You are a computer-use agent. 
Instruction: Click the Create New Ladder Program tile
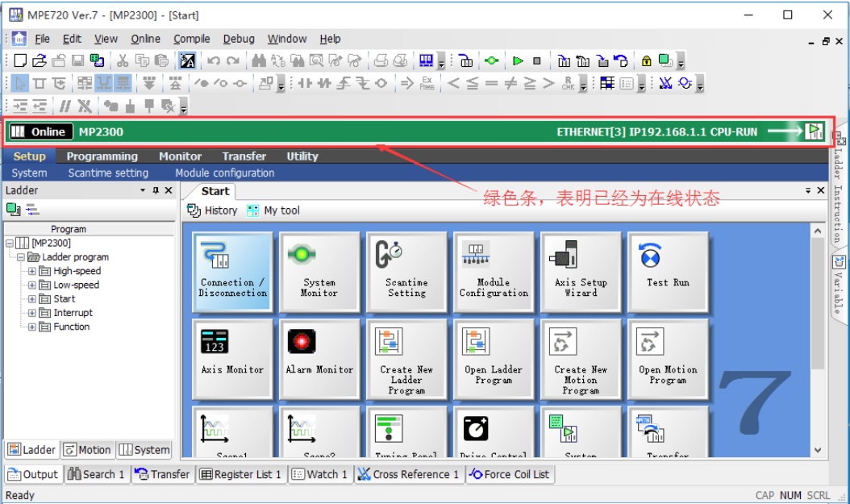point(406,359)
